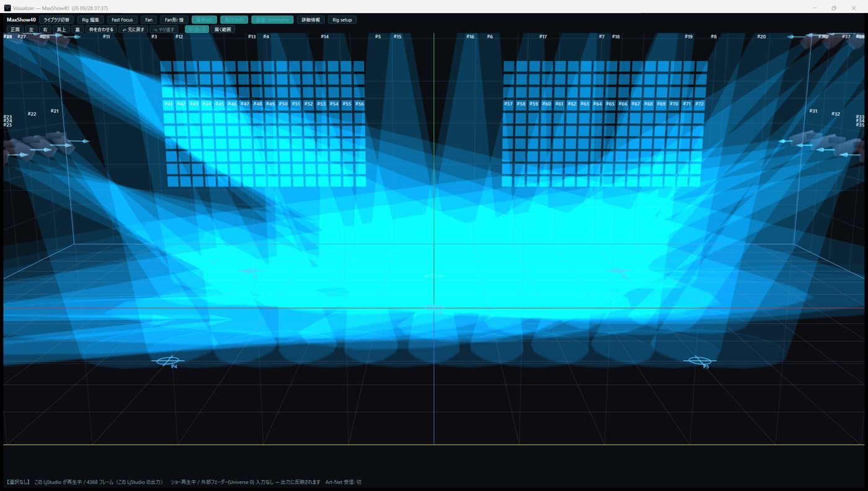Toggle the 器具NO fixture number labels

(204, 20)
